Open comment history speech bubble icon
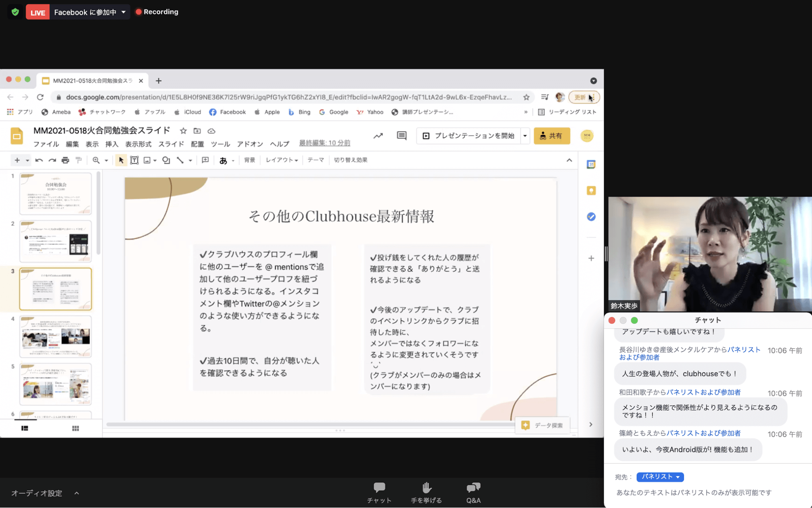 (x=401, y=136)
